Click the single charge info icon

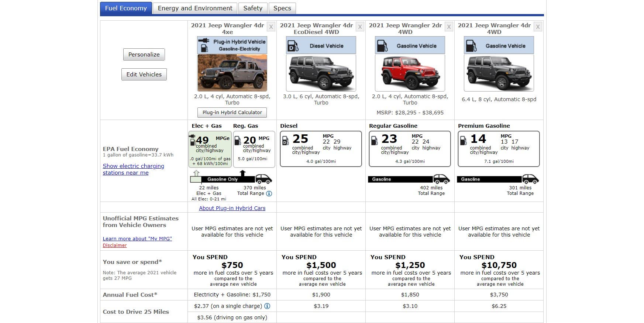(267, 306)
